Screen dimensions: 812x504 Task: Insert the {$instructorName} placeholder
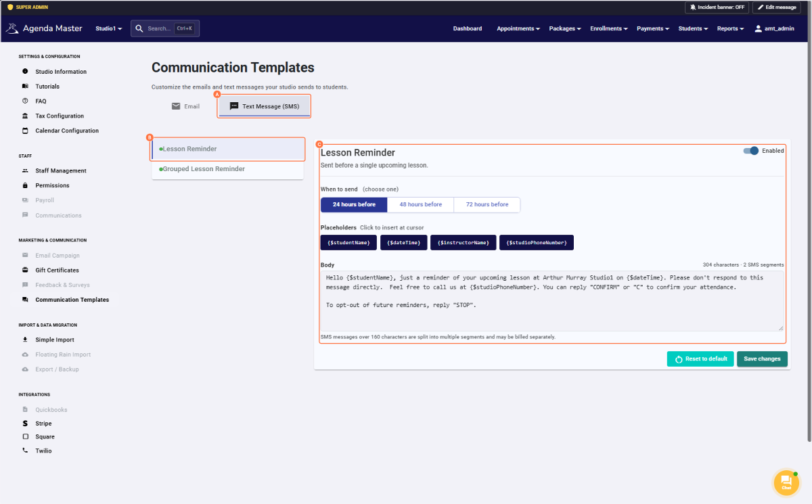(464, 242)
